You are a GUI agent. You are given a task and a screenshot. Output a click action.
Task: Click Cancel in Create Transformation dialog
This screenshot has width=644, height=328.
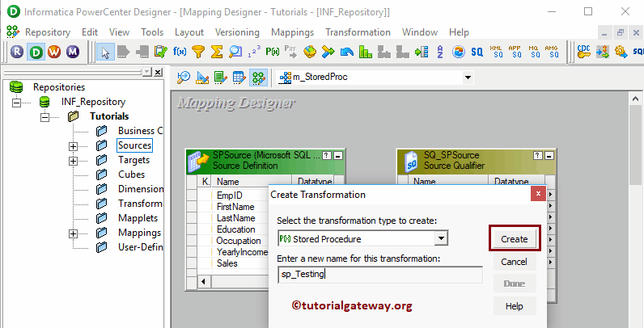point(515,262)
